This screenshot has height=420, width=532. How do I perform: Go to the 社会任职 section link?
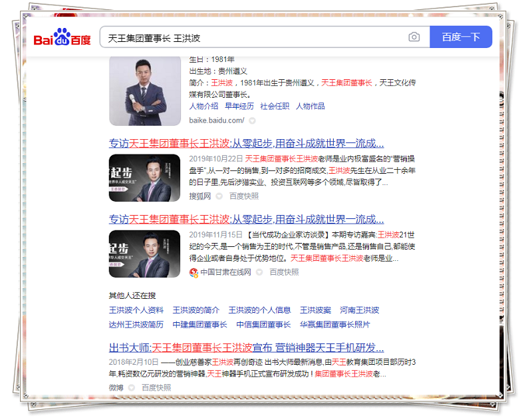(275, 106)
